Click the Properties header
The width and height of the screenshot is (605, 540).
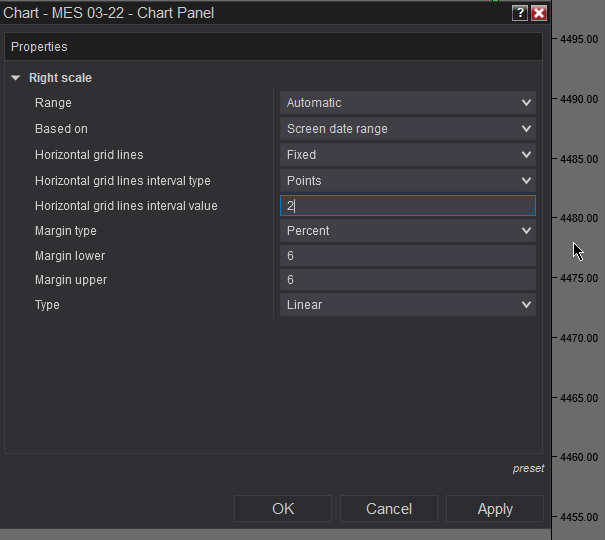coord(40,47)
